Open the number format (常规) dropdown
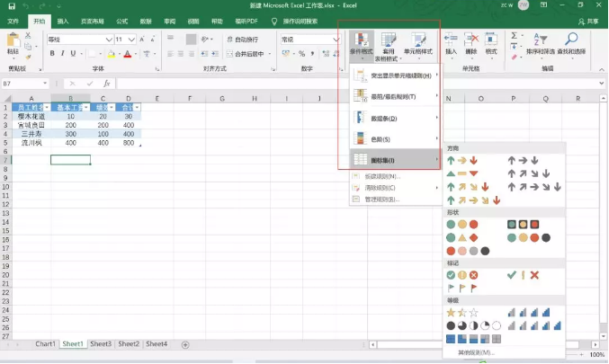The image size is (609, 364). coord(336,40)
